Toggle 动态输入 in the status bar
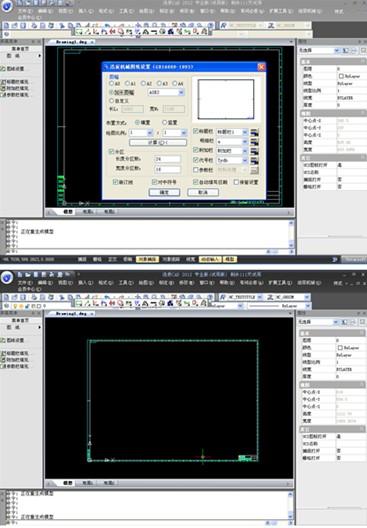 coord(210,259)
